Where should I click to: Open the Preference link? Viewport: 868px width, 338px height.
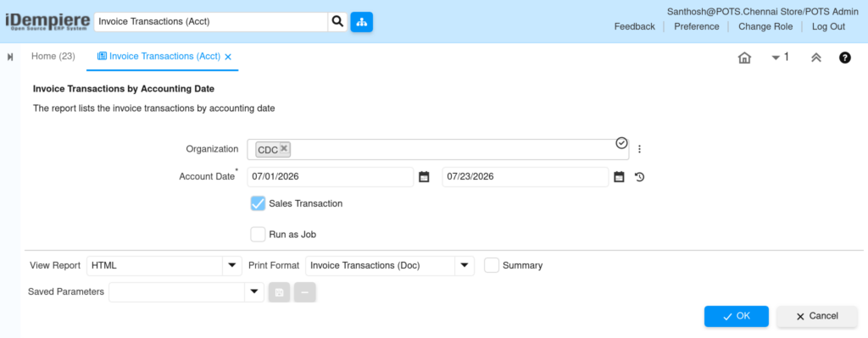[x=697, y=26]
